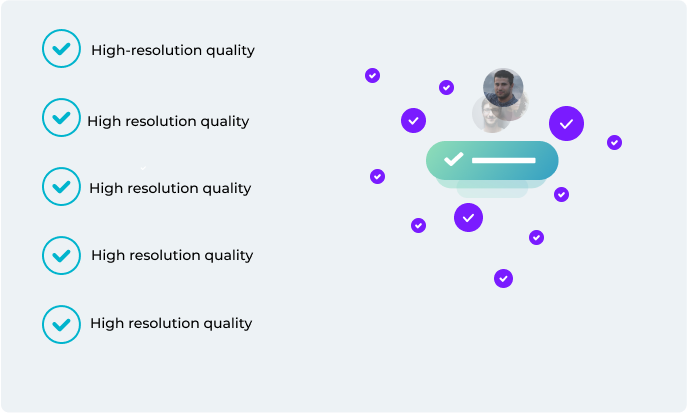The width and height of the screenshot is (687, 413).
Task: Click small purple checkmark left of the gradient pill
Action: [377, 176]
